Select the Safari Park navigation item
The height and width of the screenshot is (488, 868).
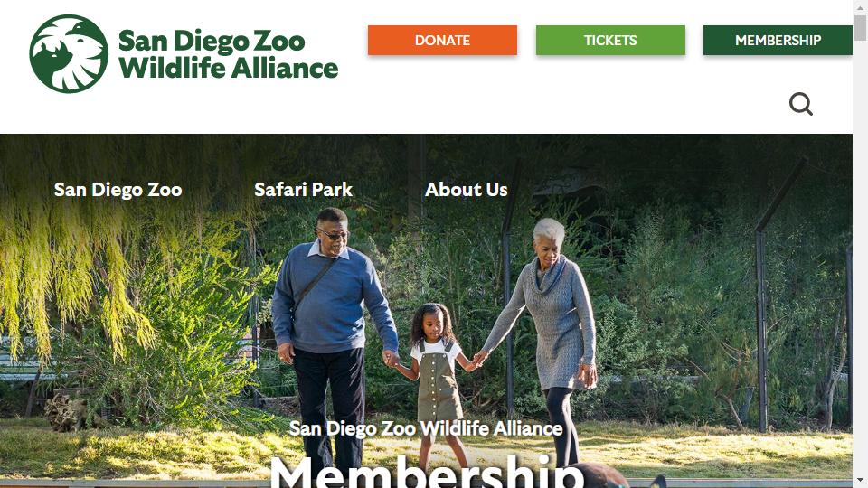pyautogui.click(x=304, y=190)
